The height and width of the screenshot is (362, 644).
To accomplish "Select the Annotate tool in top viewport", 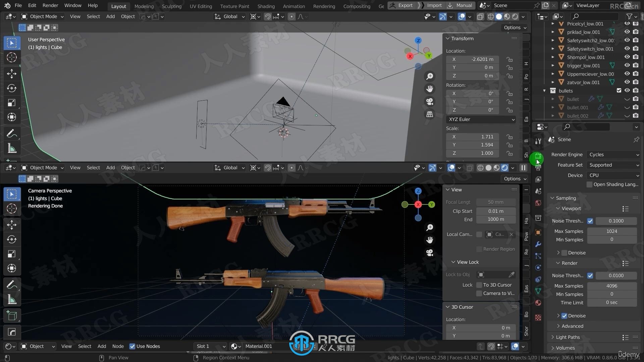I will 12,134.
